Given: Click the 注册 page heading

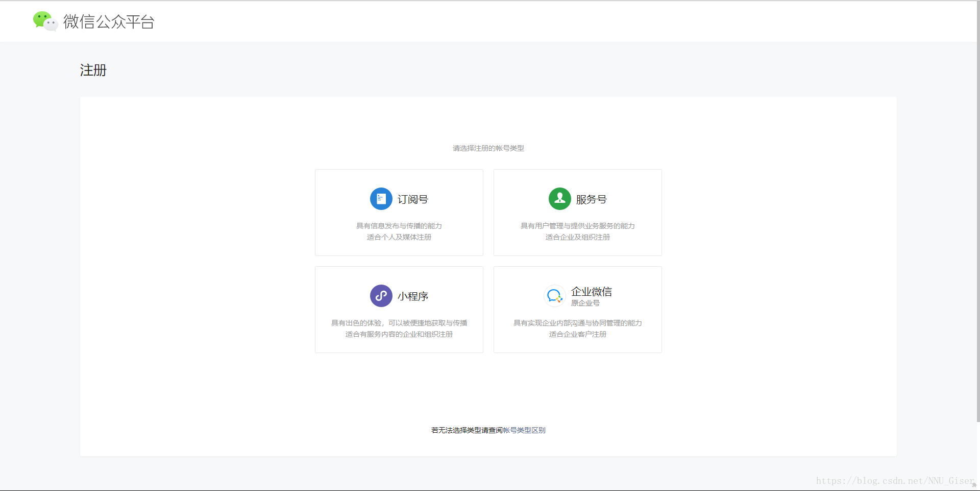Looking at the screenshot, I should coord(93,70).
